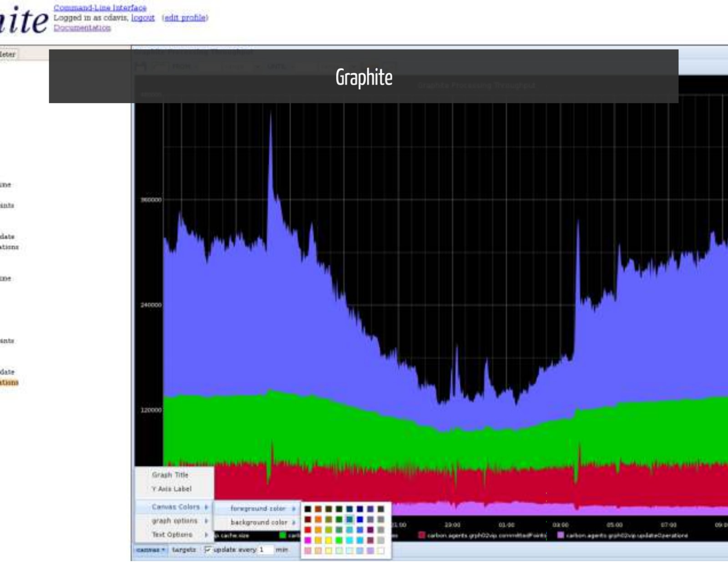Click the 120000 y-axis label
Screen dimensions: 728x562
tap(151, 410)
